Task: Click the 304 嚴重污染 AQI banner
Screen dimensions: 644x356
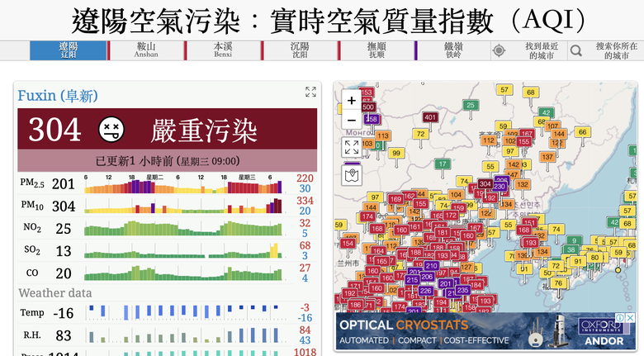Action: tap(167, 129)
